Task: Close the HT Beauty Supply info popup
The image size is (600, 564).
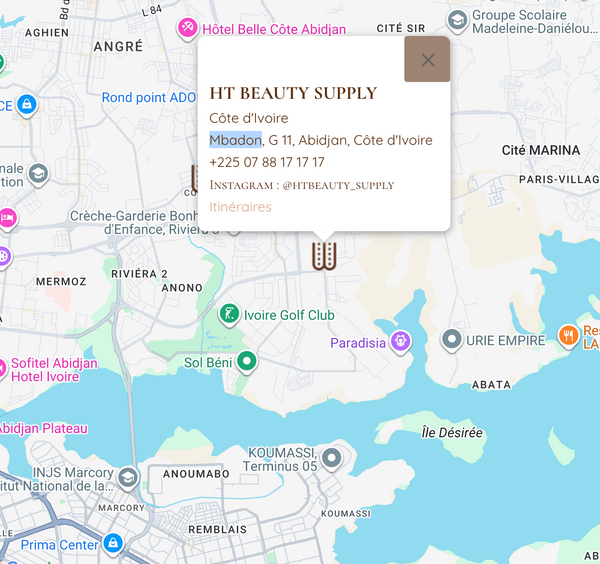Action: (x=427, y=59)
